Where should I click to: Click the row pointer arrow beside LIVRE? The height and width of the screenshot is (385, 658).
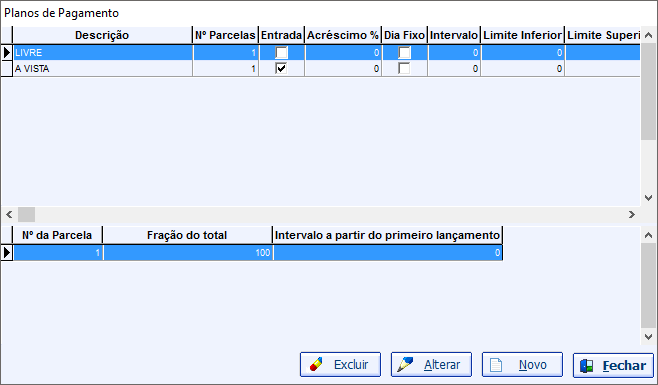click(7, 52)
